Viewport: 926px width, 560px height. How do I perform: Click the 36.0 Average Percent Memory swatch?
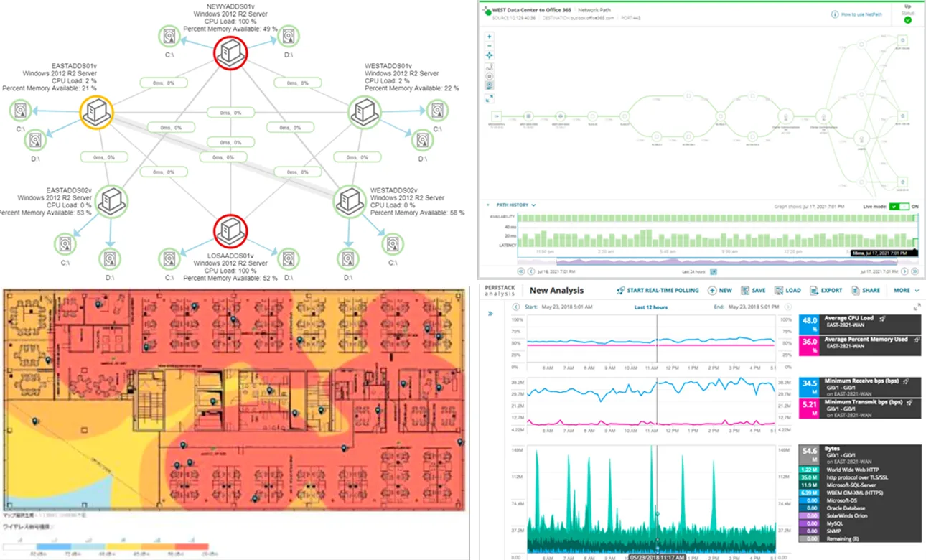click(x=810, y=345)
